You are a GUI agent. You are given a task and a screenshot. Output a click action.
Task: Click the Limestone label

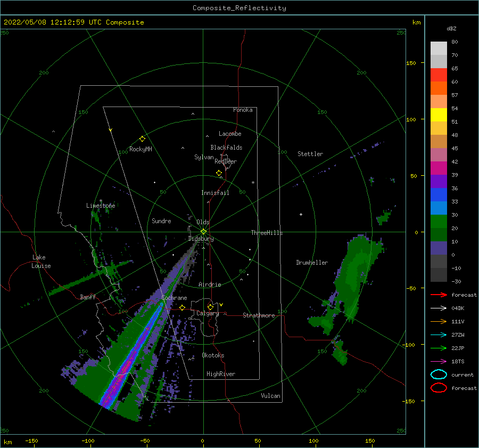(x=101, y=206)
